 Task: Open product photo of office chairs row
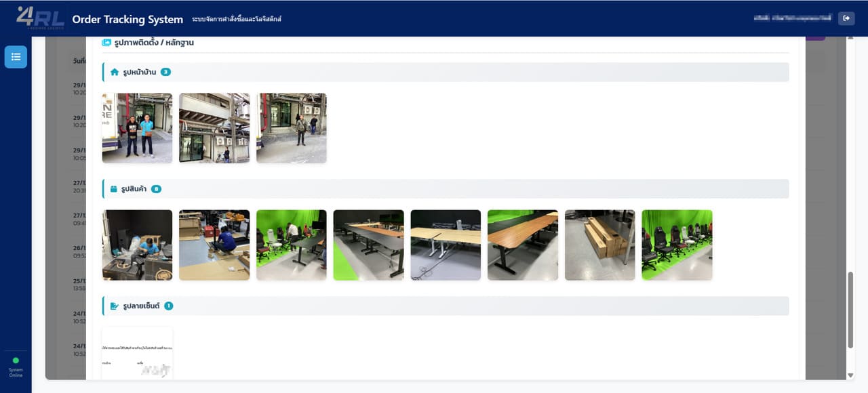click(677, 245)
